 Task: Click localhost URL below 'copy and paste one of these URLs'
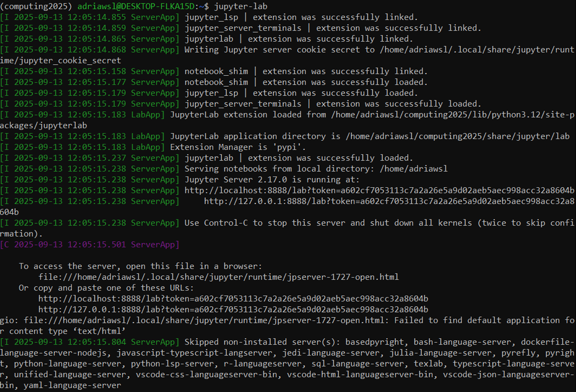pyautogui.click(x=233, y=298)
